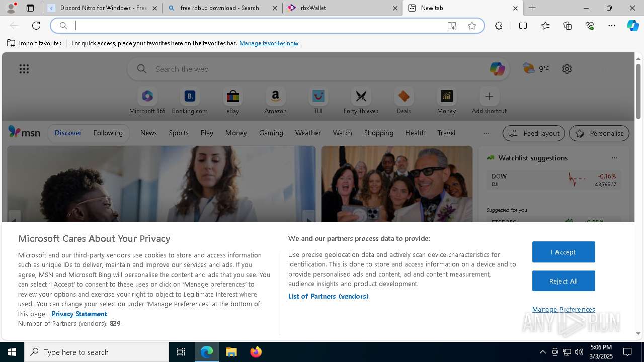Open News category in MSN menu
The image size is (644, 362).
148,133
